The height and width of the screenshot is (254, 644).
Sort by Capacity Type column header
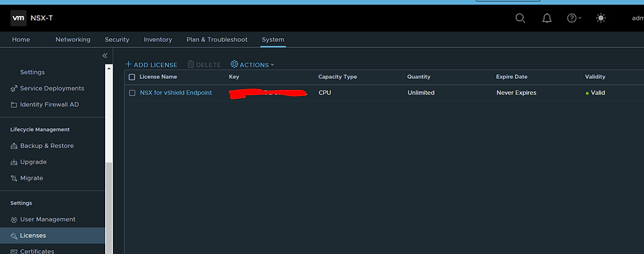(x=338, y=77)
